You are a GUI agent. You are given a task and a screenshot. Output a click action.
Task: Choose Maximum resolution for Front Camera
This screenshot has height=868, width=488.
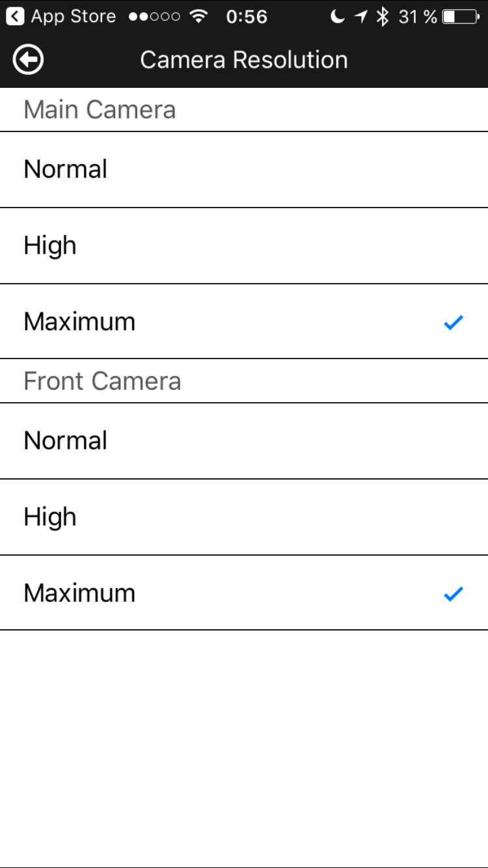coord(244,593)
